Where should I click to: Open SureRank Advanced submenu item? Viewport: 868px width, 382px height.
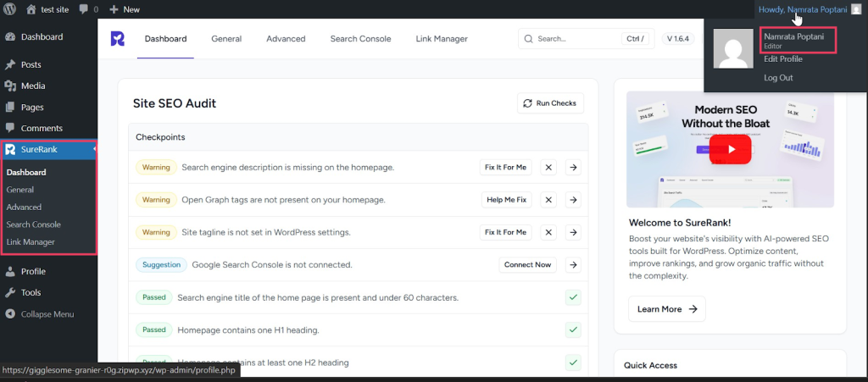point(24,208)
